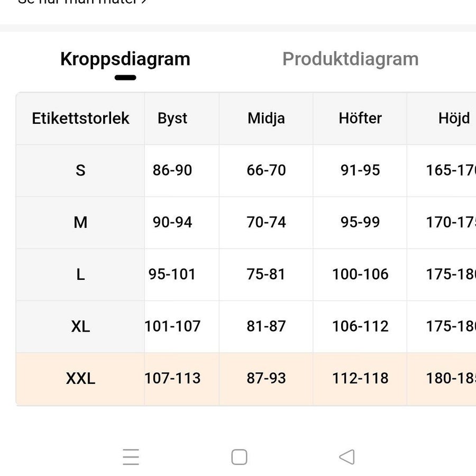Tap the Android recent apps menu icon
Screen dimensions: 476x476
point(131,457)
